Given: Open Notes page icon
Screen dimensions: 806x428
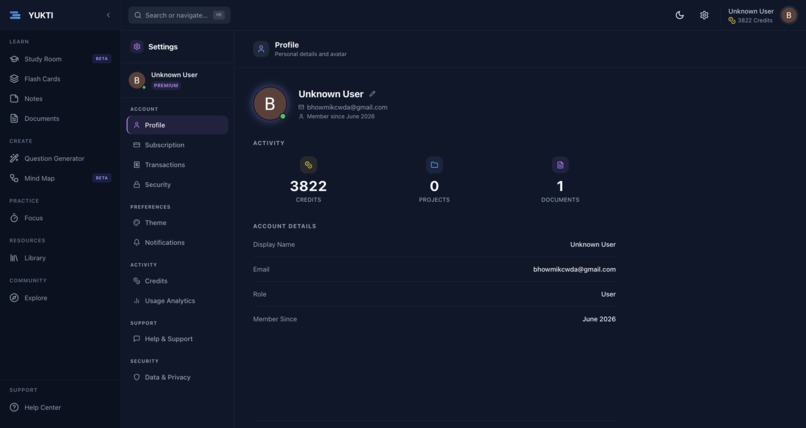Looking at the screenshot, I should [x=14, y=99].
